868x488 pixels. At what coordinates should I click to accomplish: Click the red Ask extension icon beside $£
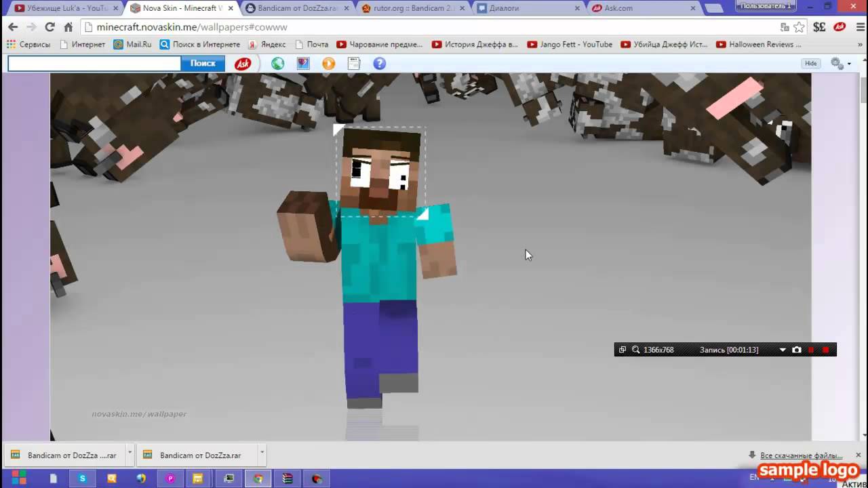840,27
